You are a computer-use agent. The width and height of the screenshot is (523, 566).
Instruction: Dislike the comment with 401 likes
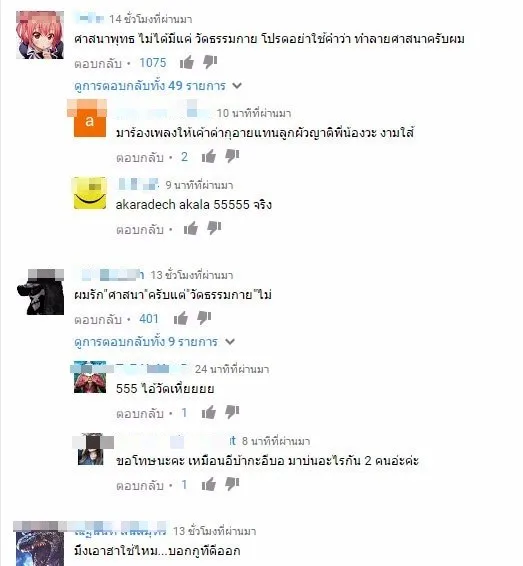pos(204,318)
